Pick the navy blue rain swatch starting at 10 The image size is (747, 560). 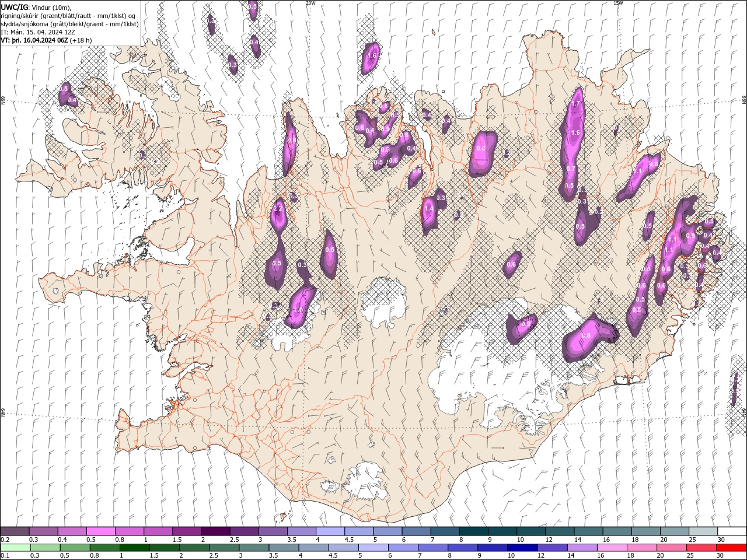(x=522, y=548)
